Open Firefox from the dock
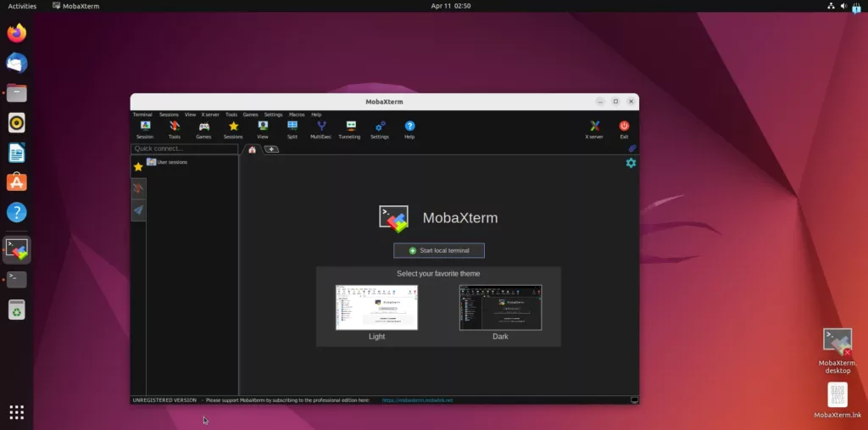Image resolution: width=868 pixels, height=430 pixels. coord(17,33)
